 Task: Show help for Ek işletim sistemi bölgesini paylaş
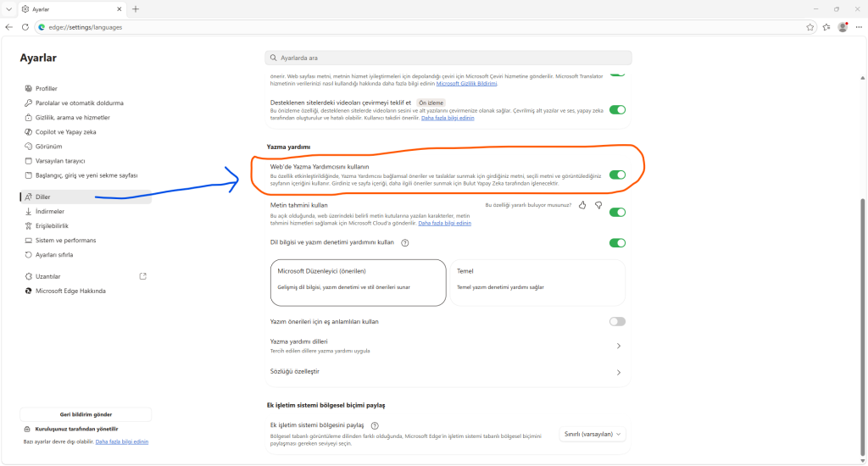click(x=375, y=425)
